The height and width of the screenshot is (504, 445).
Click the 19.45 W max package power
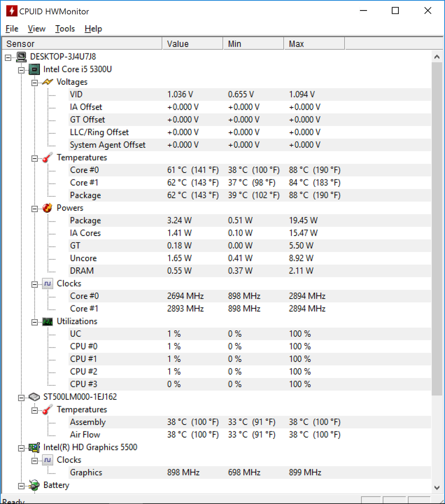[x=304, y=220]
